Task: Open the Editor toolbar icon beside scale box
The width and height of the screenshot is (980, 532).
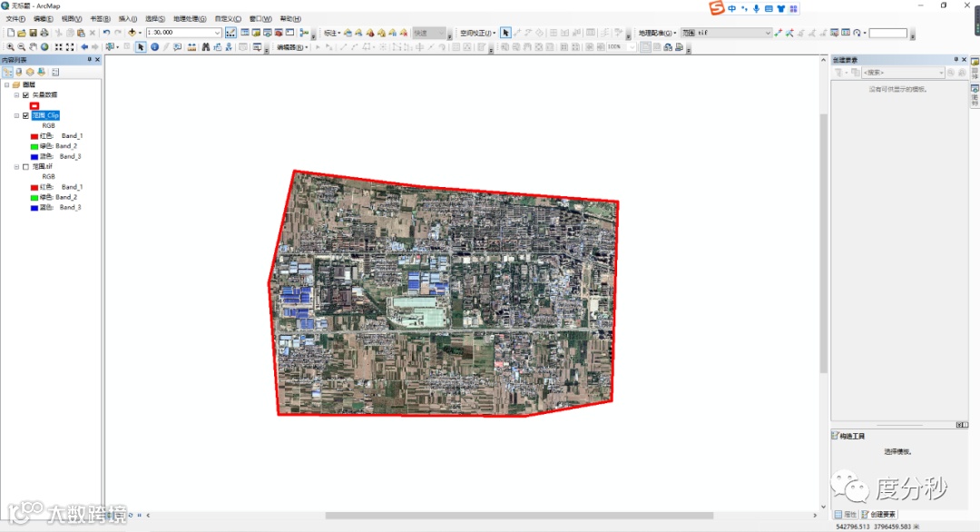Action: coord(230,33)
